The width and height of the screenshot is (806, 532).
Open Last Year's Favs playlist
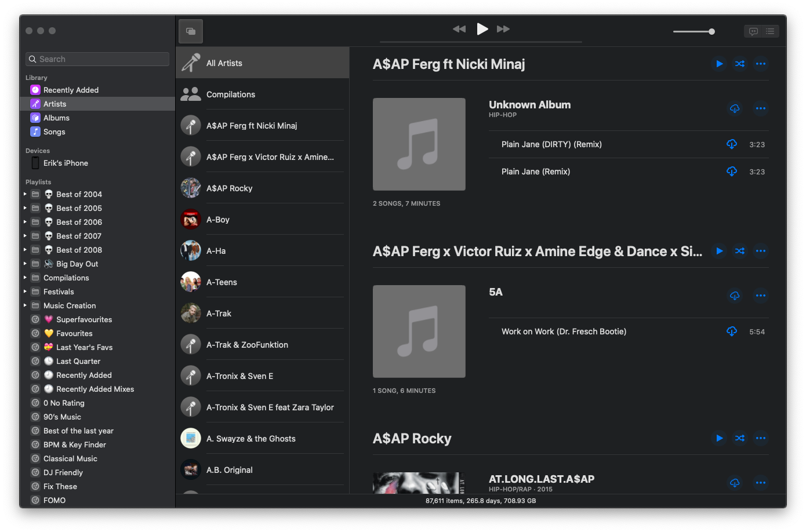tap(97, 347)
